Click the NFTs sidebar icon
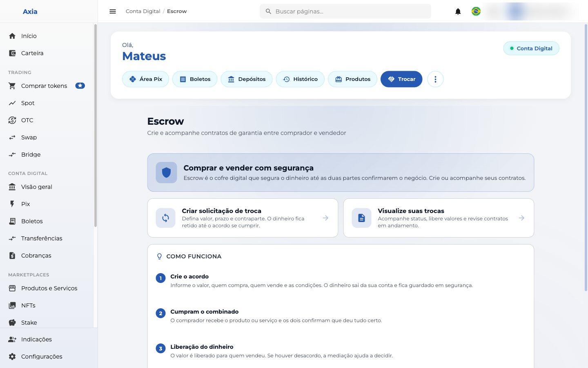588x368 pixels. [12, 305]
